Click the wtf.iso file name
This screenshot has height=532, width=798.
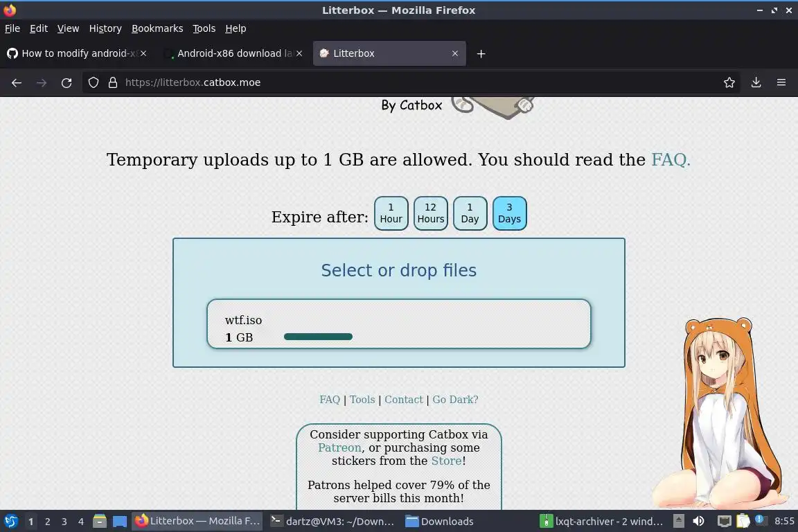(243, 320)
